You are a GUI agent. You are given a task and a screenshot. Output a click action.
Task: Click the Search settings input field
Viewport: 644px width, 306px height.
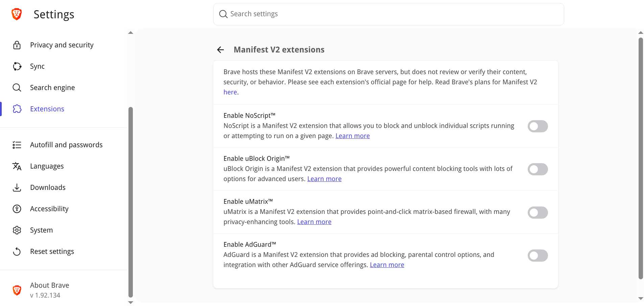tap(388, 14)
